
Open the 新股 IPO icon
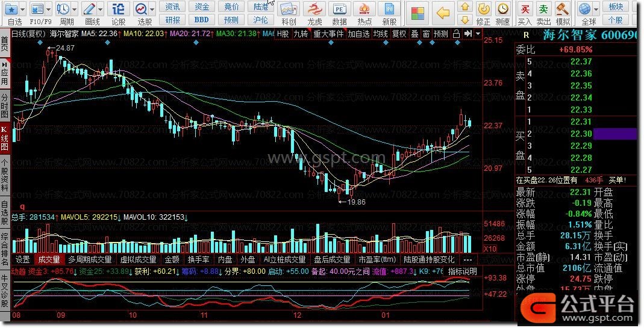coord(389,9)
